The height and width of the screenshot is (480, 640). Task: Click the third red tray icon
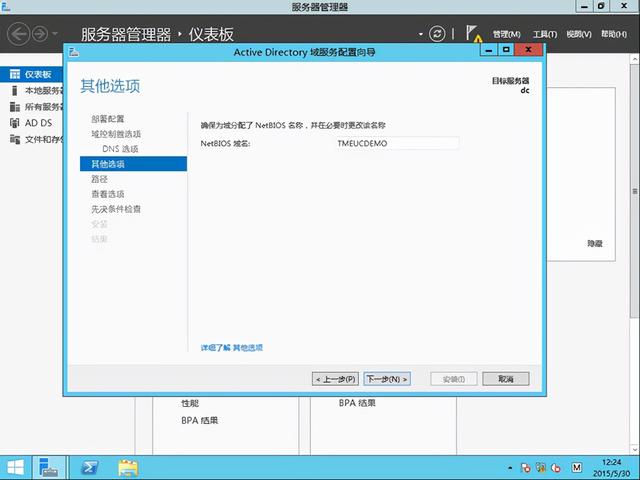(x=556, y=468)
